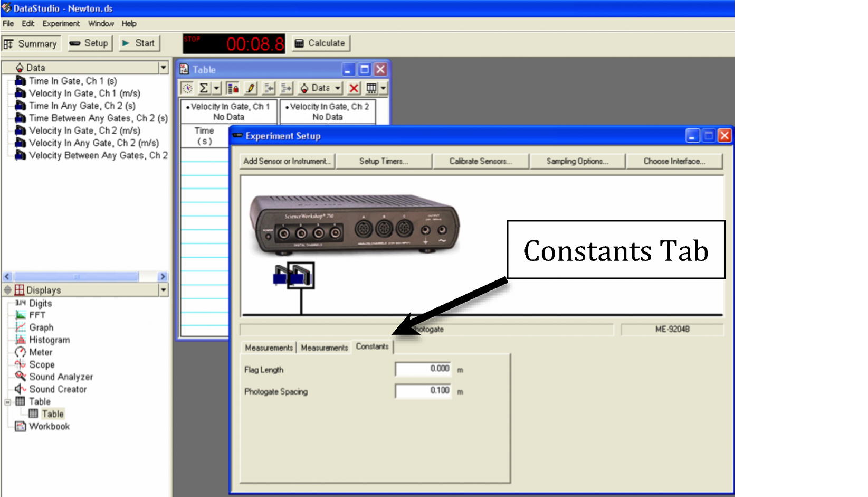Toggle the lock columns icon in Table toolbar
Screen dimensions: 868x497
[x=233, y=88]
